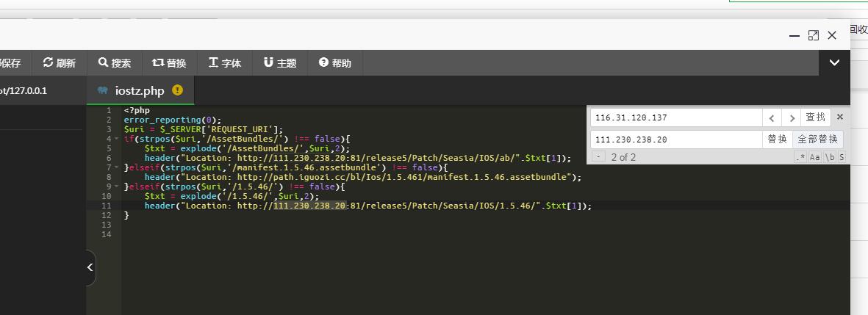
Task: Toggle case-sensitive search option
Action: point(815,157)
